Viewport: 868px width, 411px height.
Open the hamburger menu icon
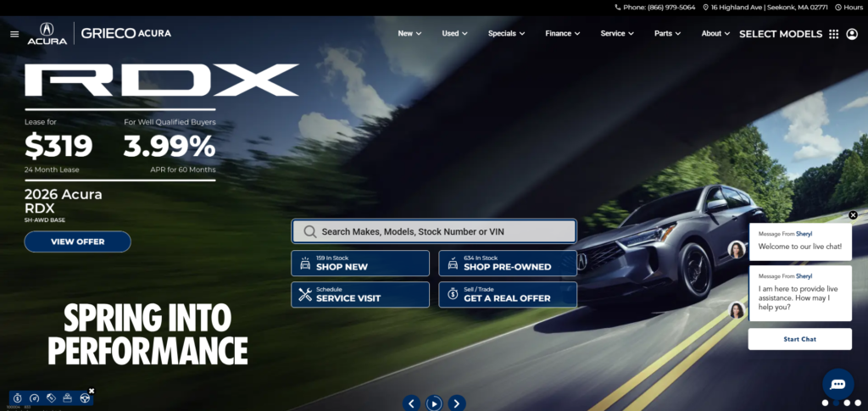[14, 34]
